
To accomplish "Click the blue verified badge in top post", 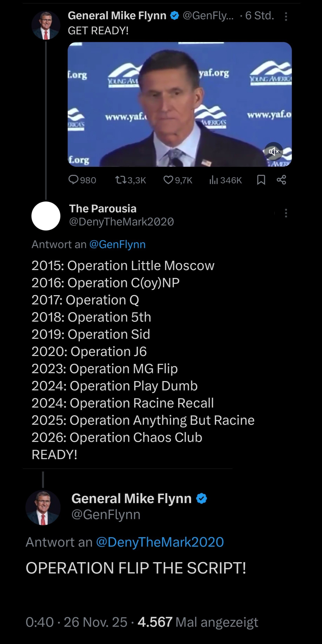I will pos(174,16).
